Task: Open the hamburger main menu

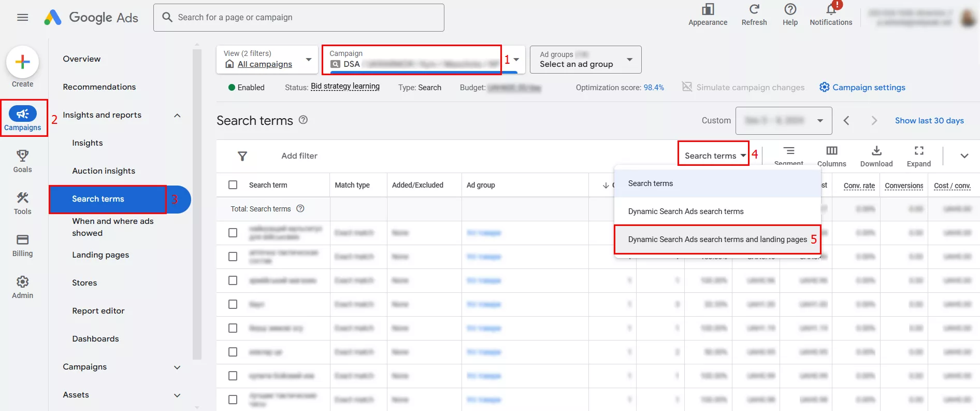Action: tap(22, 18)
